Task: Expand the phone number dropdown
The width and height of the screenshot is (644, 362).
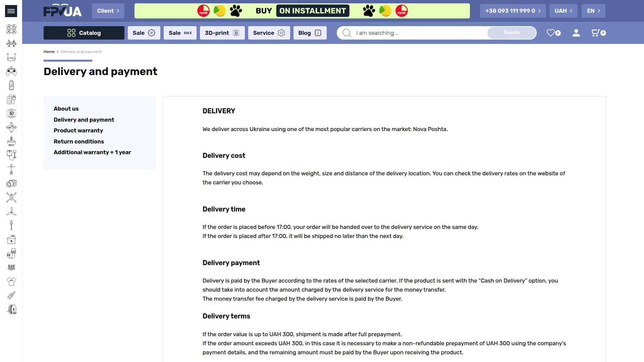Action: [513, 11]
